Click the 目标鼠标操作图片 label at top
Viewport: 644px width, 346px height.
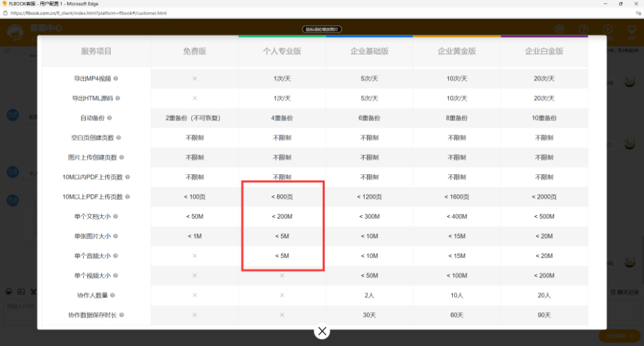322,30
